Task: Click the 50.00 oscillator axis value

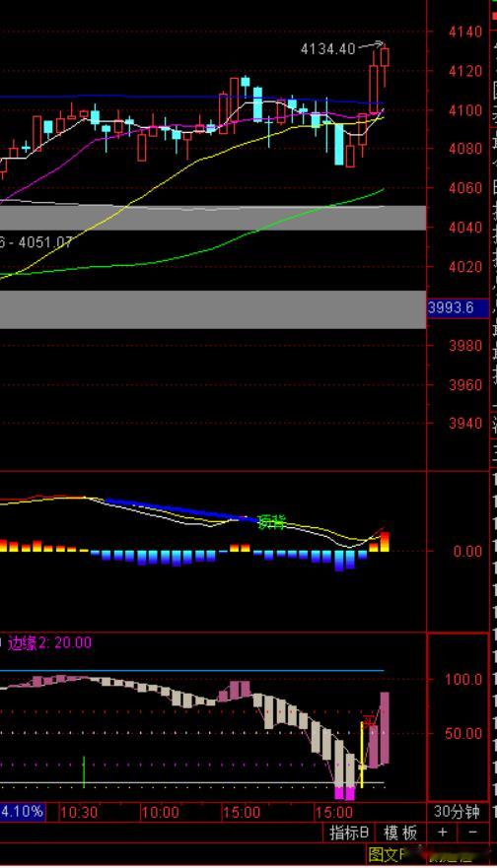Action: pos(463,733)
